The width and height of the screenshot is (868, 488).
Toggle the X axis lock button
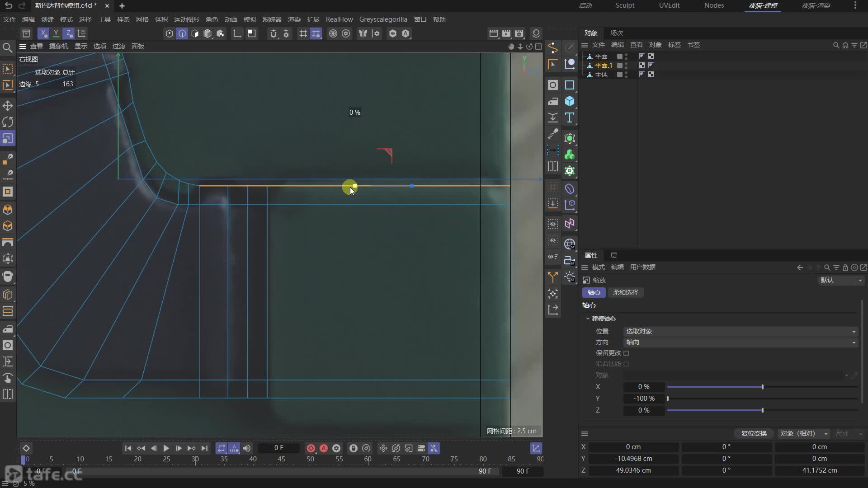pos(43,33)
